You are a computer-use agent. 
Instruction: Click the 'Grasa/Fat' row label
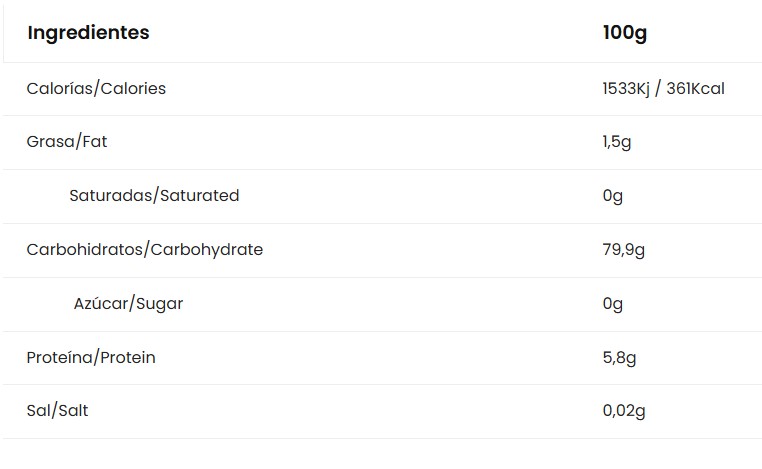click(66, 142)
